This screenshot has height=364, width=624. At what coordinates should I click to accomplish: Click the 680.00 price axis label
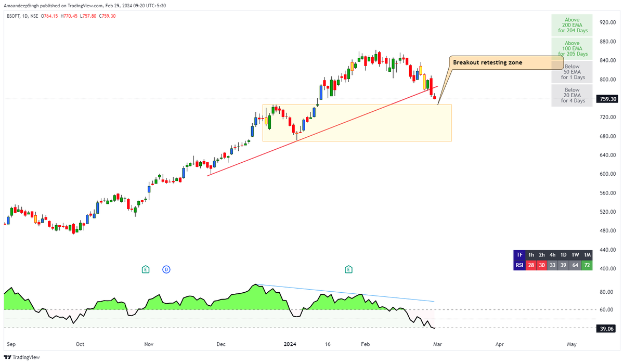(x=607, y=136)
